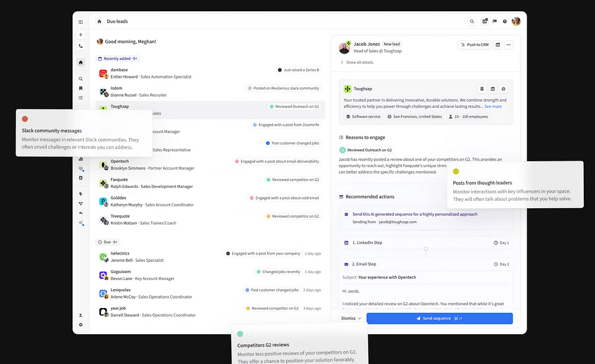Open the user profile avatar menu
The height and width of the screenshot is (364, 595).
516,21
